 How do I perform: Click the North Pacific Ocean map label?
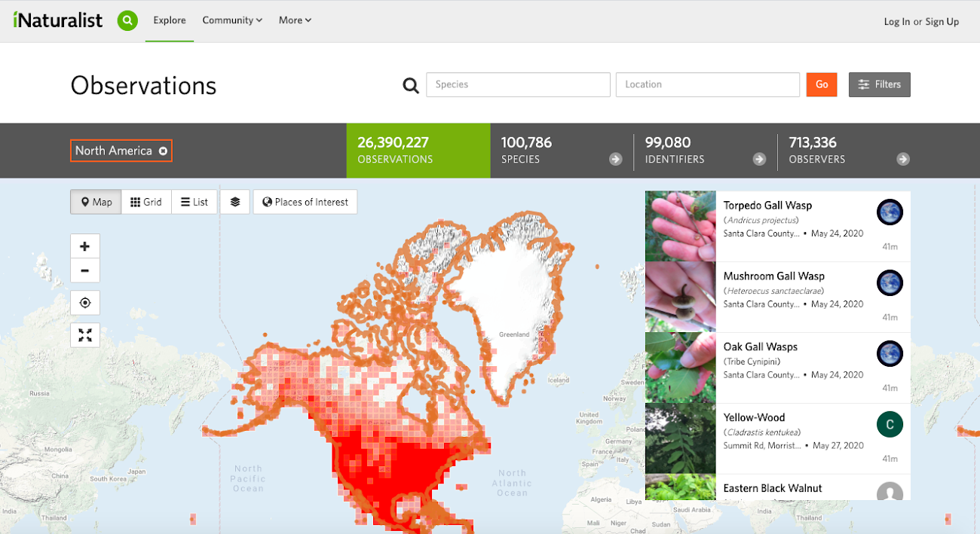coord(248,478)
